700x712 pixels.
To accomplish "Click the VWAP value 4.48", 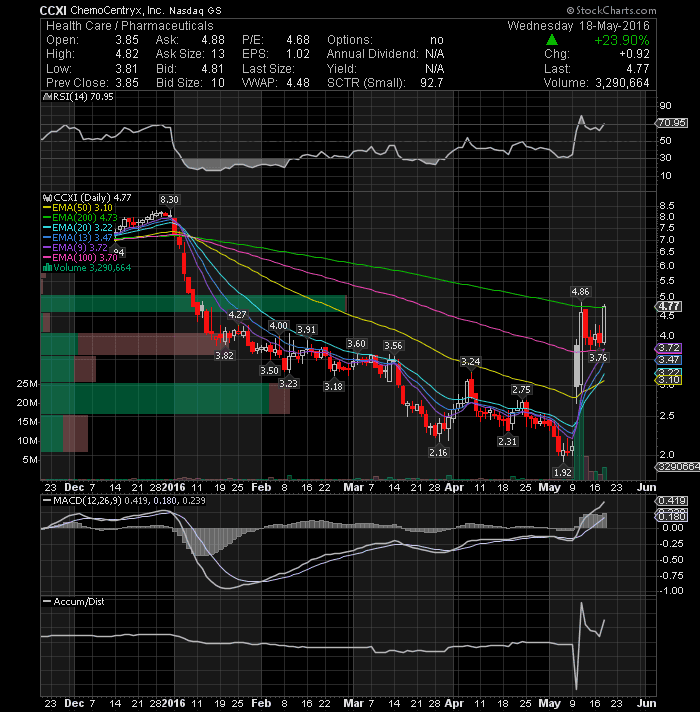I will (x=298, y=83).
